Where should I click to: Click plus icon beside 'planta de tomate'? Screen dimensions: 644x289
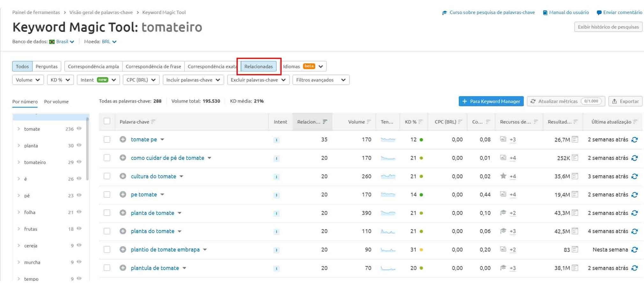pos(123,213)
